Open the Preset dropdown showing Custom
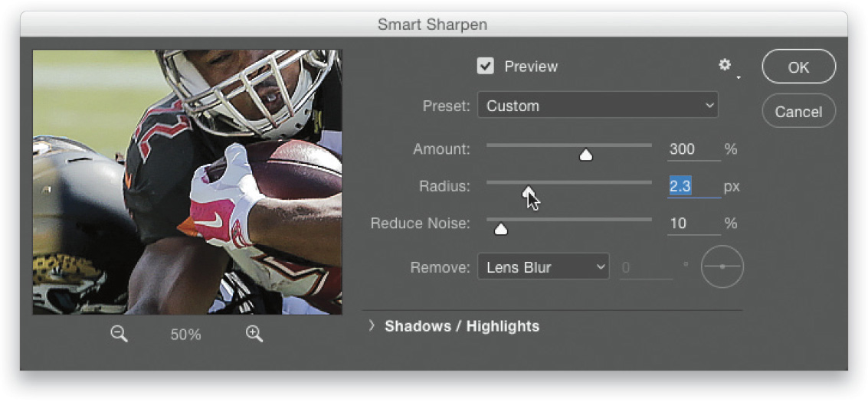 [598, 105]
